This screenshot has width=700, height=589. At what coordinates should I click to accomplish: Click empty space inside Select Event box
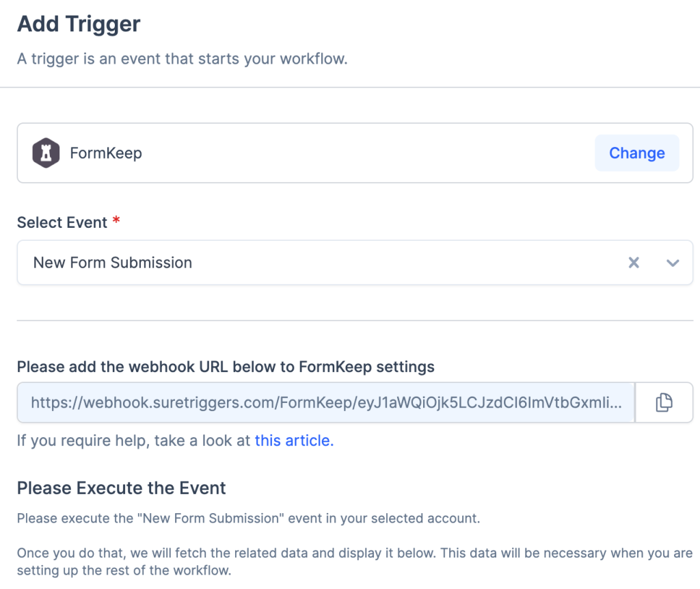pyautogui.click(x=410, y=263)
